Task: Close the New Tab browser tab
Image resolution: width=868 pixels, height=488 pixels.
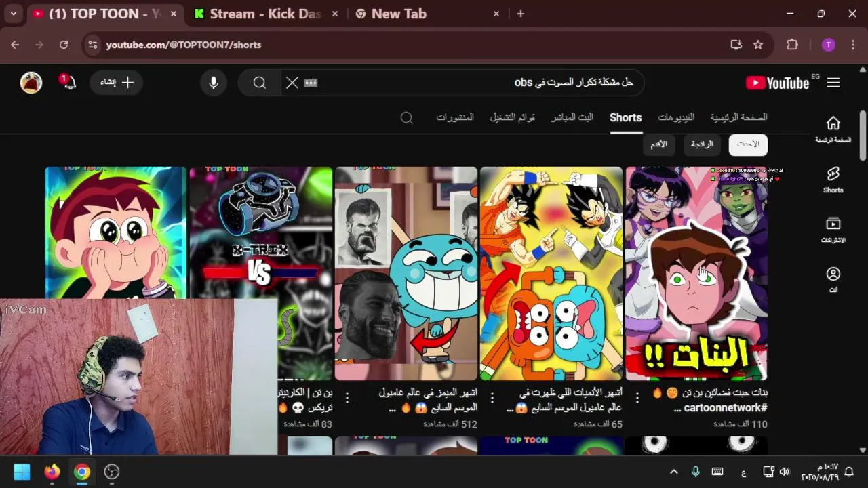Action: coord(496,14)
